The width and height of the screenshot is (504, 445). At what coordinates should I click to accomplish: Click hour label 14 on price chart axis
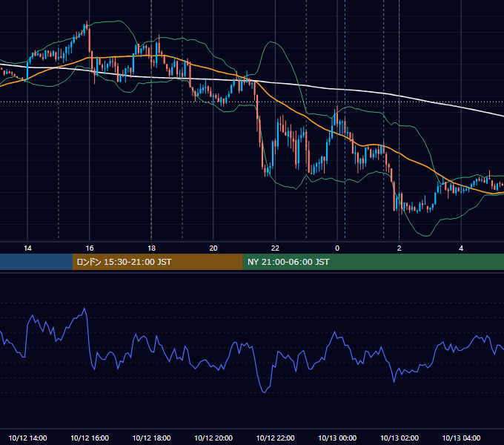tap(27, 248)
